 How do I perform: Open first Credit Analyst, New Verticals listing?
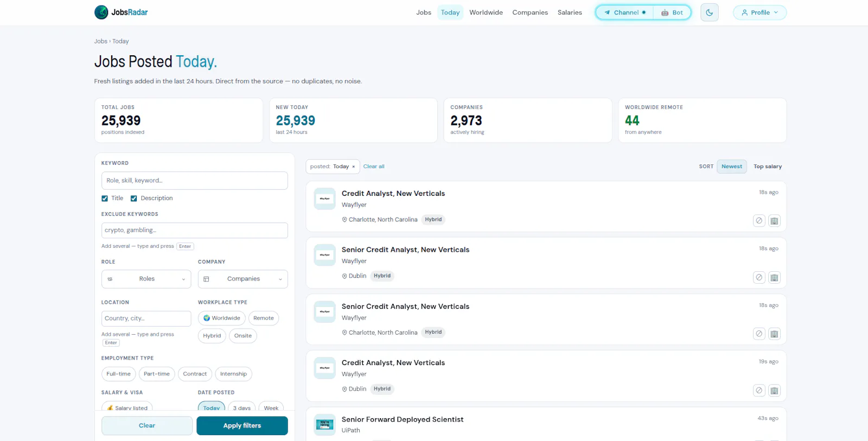(x=393, y=194)
